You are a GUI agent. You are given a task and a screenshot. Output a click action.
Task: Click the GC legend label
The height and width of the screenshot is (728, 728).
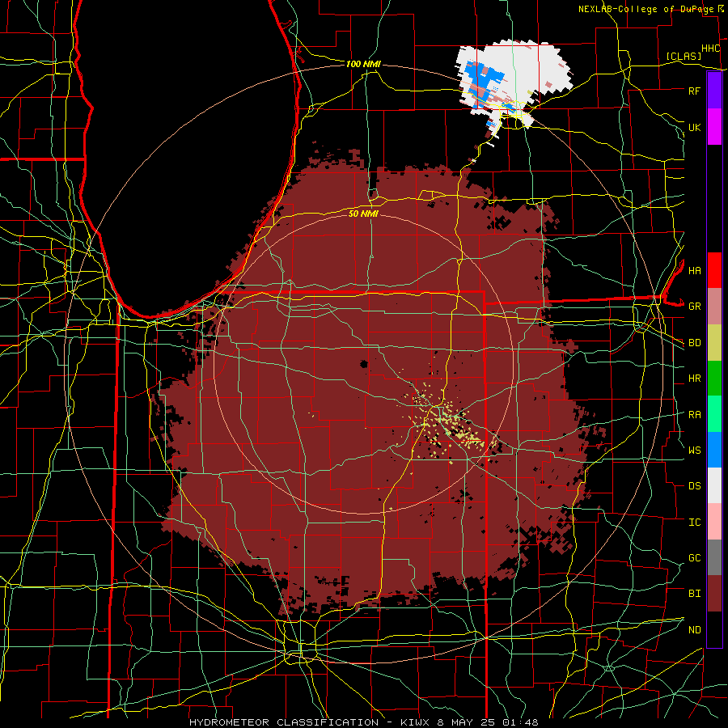[x=694, y=558]
